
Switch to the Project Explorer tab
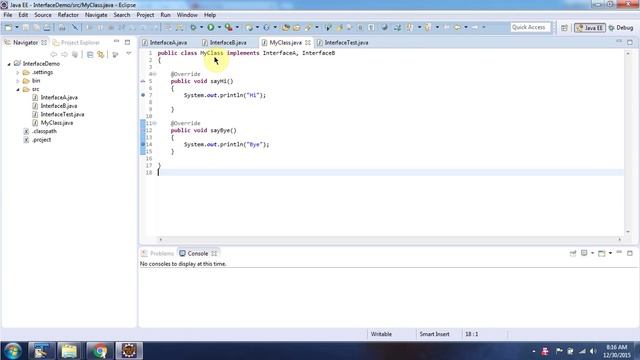click(x=77, y=42)
